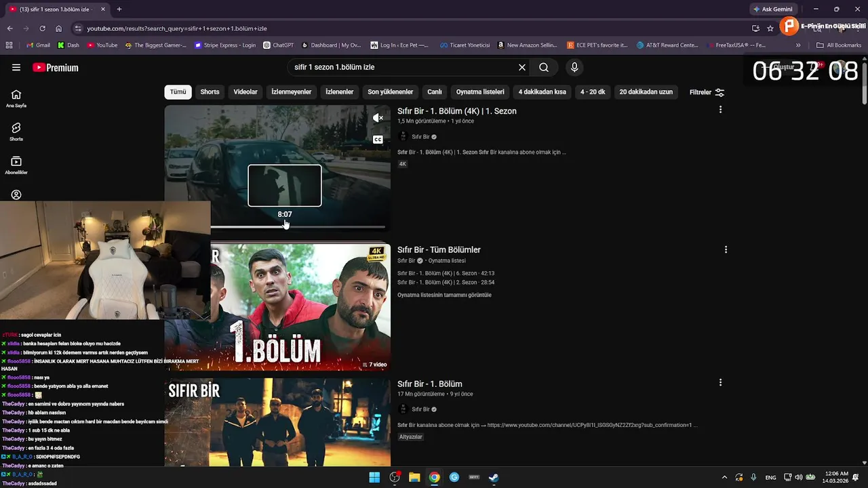Open video Sıfır Bir - 1. Bölüm (4K) | 1. Sezon
Viewport: 868px width, 488px height.
457,111
